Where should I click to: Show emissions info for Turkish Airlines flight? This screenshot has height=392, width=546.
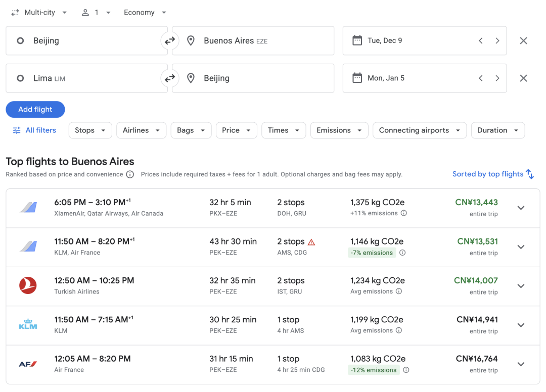click(x=399, y=291)
